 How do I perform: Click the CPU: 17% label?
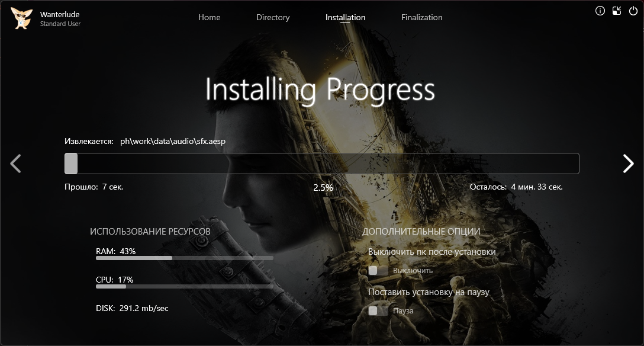115,280
